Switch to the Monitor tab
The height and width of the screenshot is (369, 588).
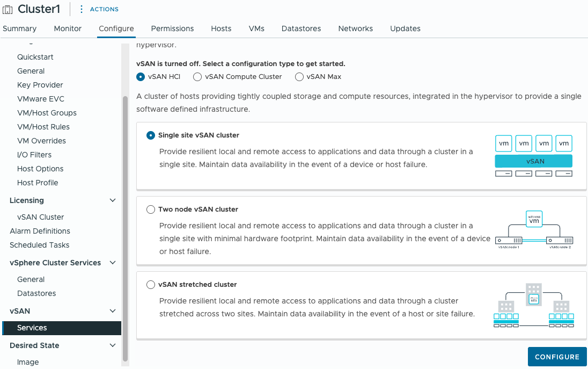click(68, 28)
